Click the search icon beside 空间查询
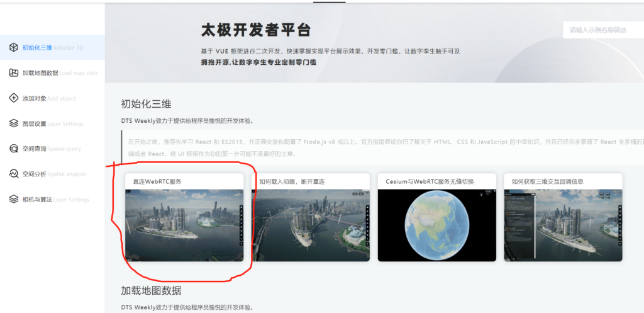This screenshot has height=313, width=644. pos(14,149)
